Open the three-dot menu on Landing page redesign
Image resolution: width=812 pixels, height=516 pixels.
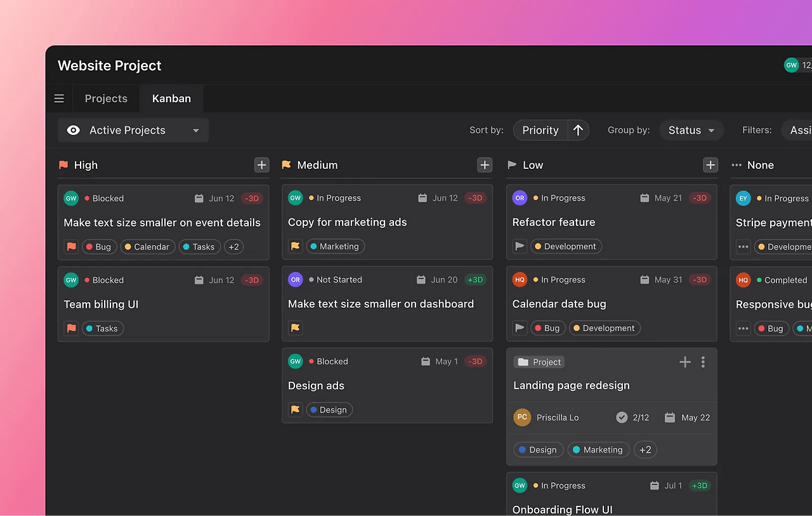703,362
